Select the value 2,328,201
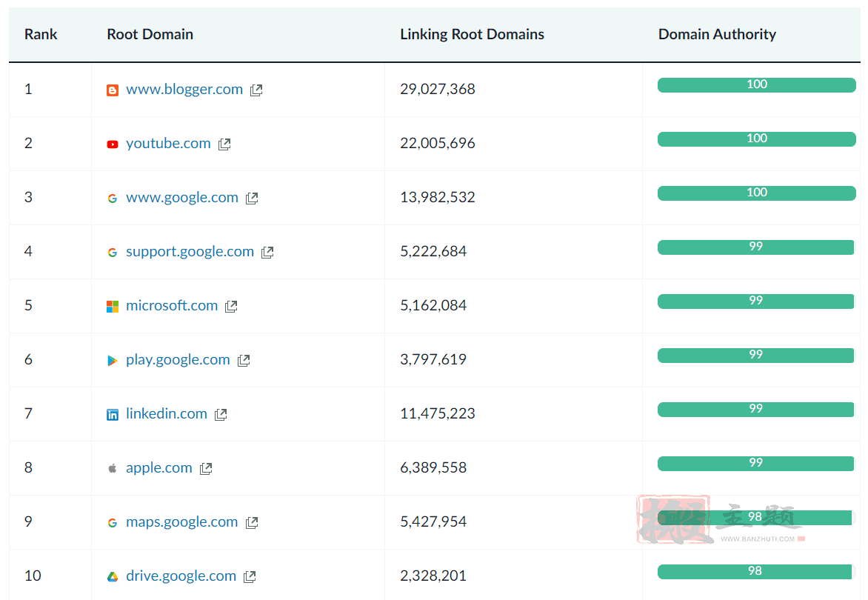Image resolution: width=868 pixels, height=600 pixels. [x=433, y=576]
